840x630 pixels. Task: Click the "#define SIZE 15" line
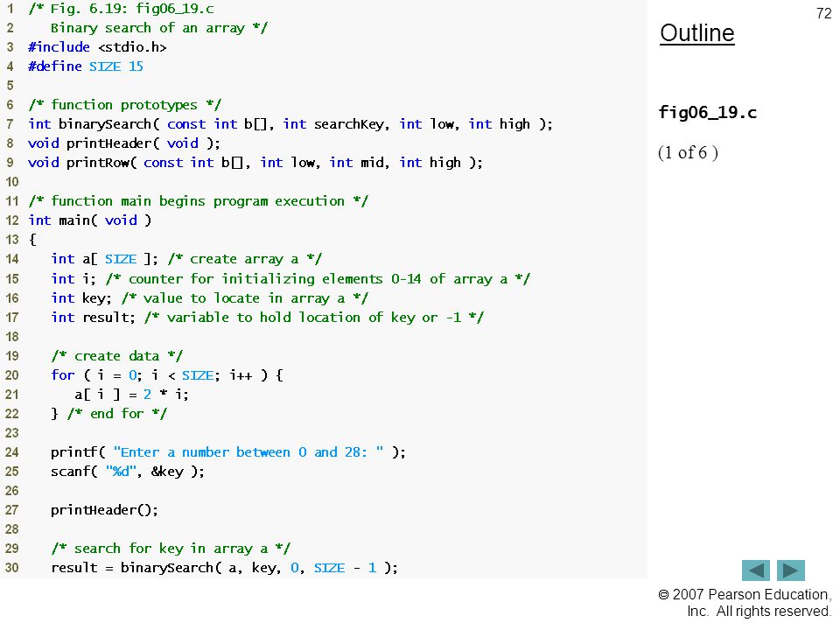coord(86,66)
